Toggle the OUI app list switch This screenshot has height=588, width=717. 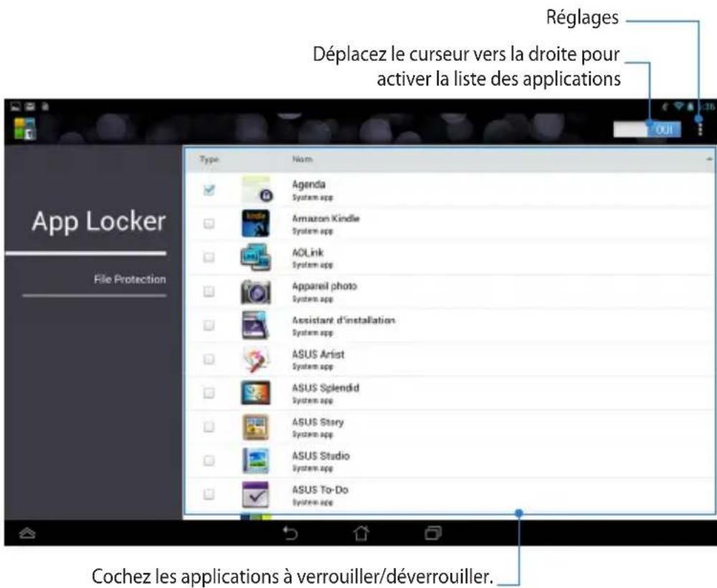[x=647, y=129]
